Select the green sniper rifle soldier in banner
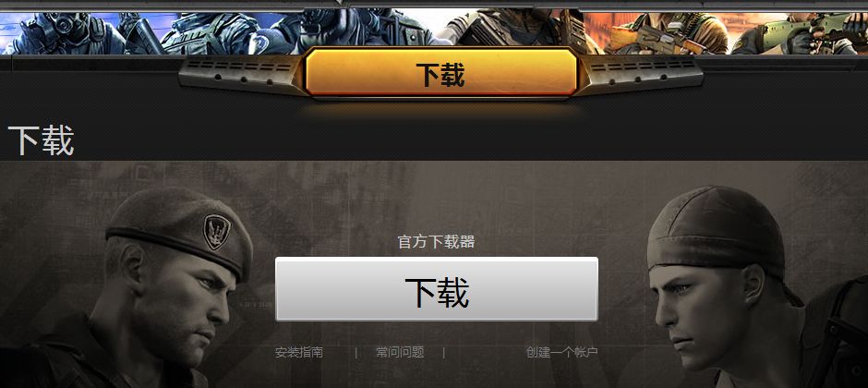The width and height of the screenshot is (868, 388). click(802, 34)
